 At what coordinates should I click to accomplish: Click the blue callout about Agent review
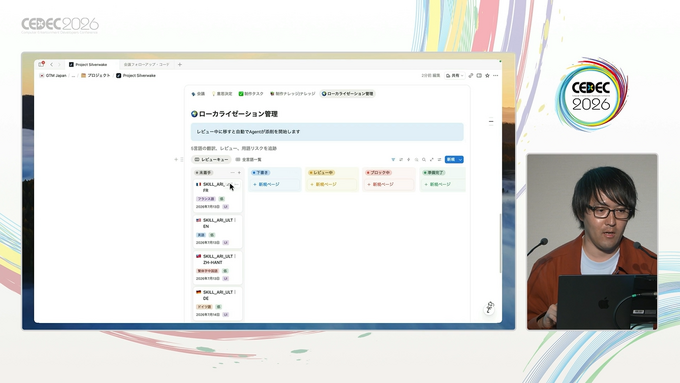click(x=327, y=132)
